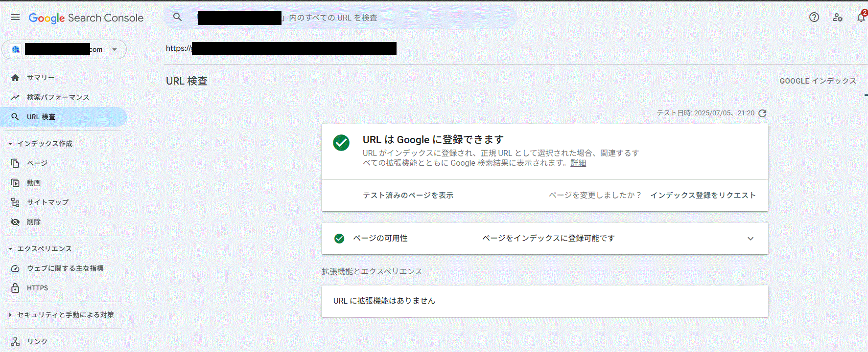The image size is (868, 352).
Task: Switch to GOOGLE インデックス tab
Action: point(818,81)
